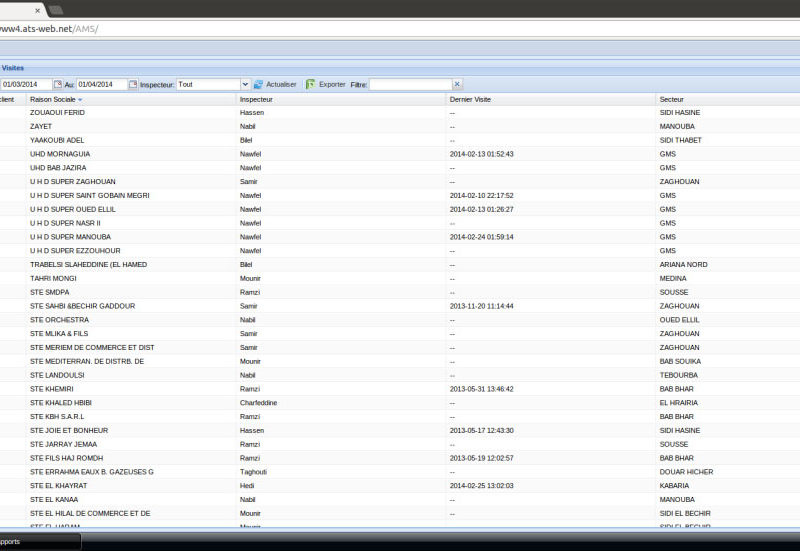This screenshot has width=800, height=551.
Task: Open calendar picker for end date 01/04/2014
Action: (133, 85)
